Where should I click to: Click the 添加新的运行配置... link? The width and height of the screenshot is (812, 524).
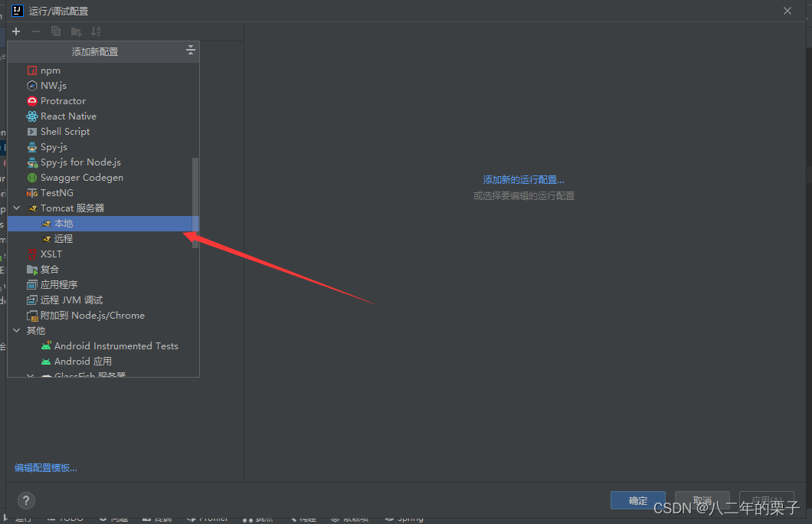coord(523,180)
